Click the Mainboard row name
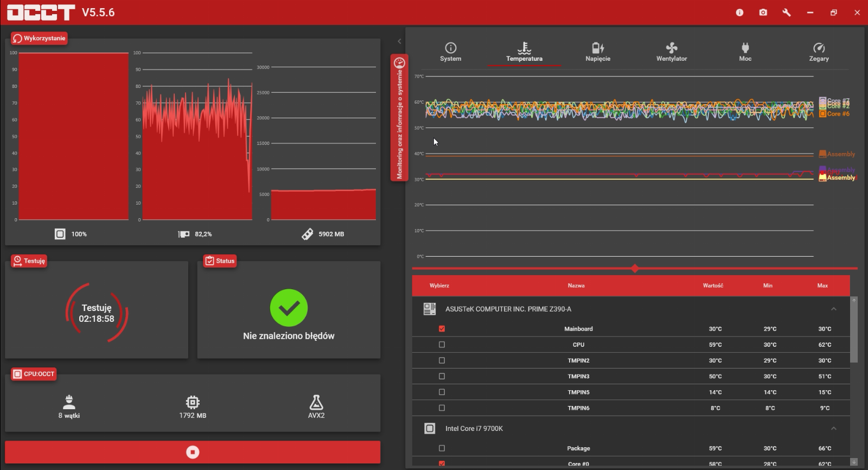This screenshot has height=470, width=868. pos(578,329)
